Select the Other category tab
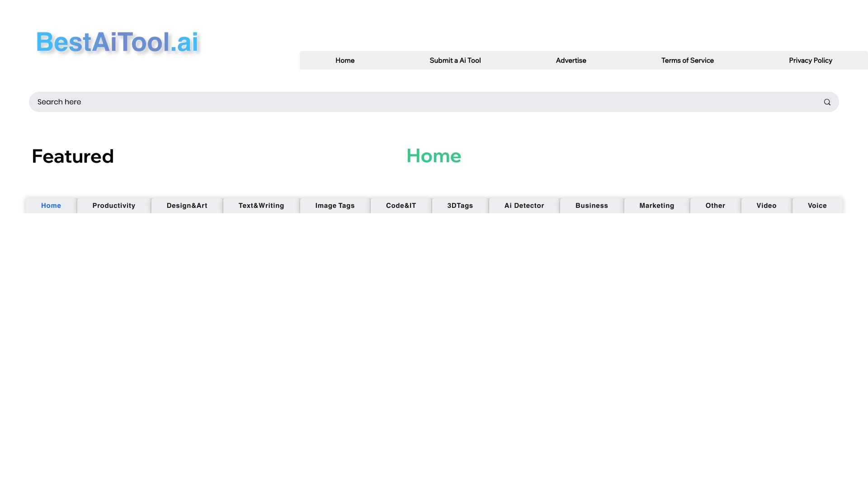Screen dimensions: 868x488 [715, 206]
